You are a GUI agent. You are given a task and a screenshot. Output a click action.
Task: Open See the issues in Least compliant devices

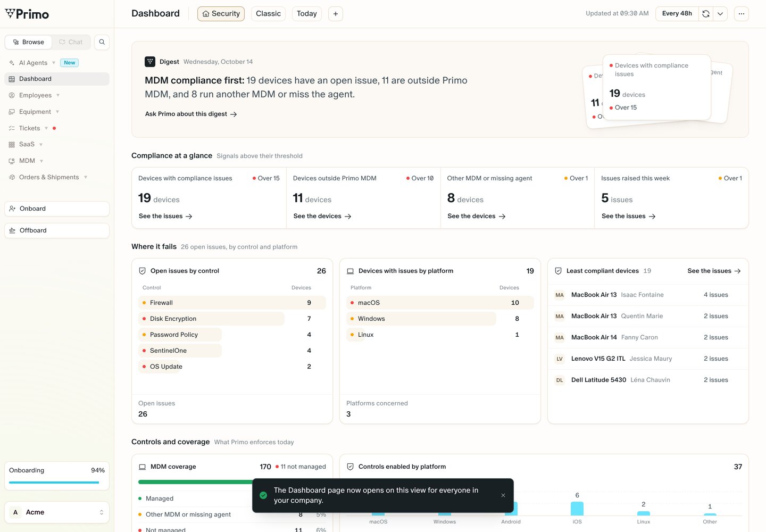coord(714,271)
